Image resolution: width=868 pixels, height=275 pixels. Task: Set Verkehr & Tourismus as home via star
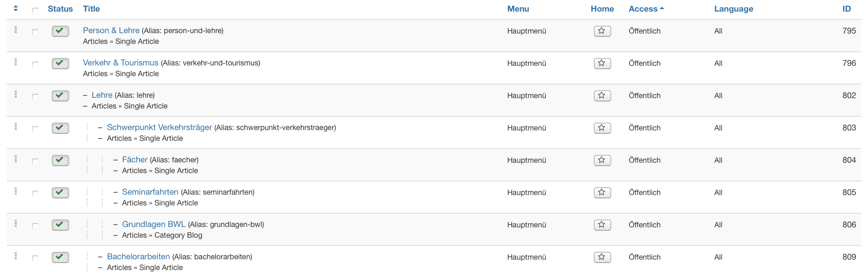[x=602, y=63]
